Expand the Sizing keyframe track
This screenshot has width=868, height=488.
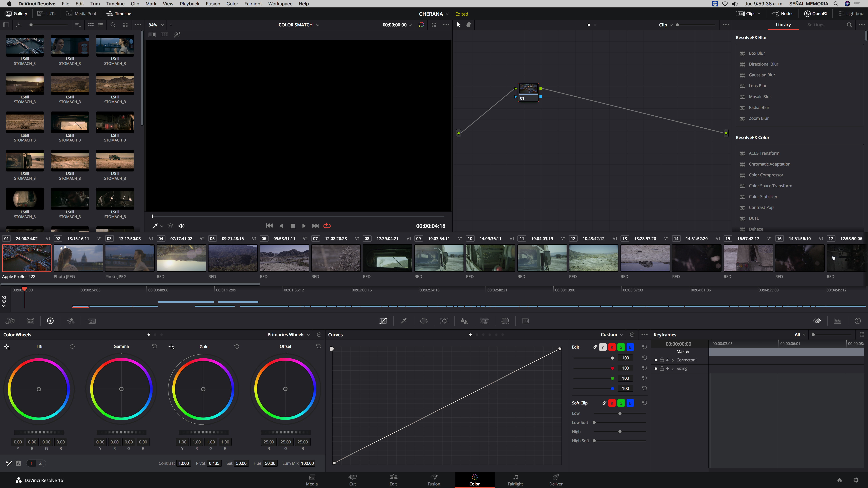tap(673, 368)
